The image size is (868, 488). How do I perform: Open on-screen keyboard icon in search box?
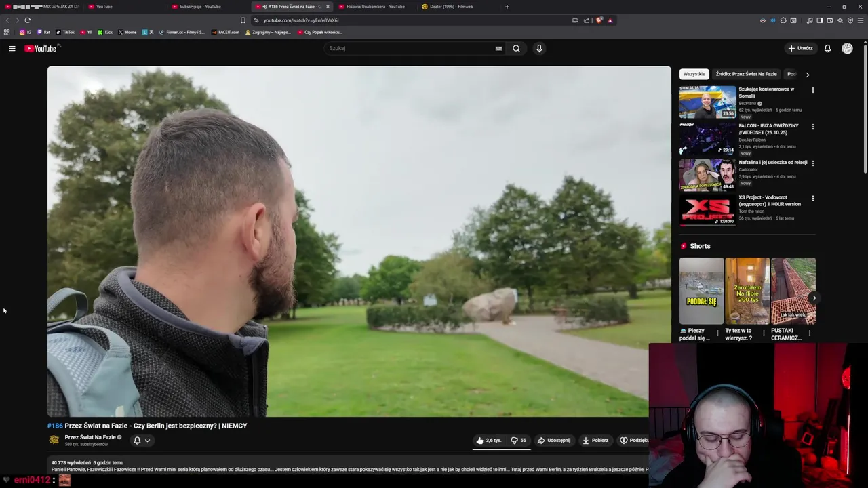(x=498, y=48)
